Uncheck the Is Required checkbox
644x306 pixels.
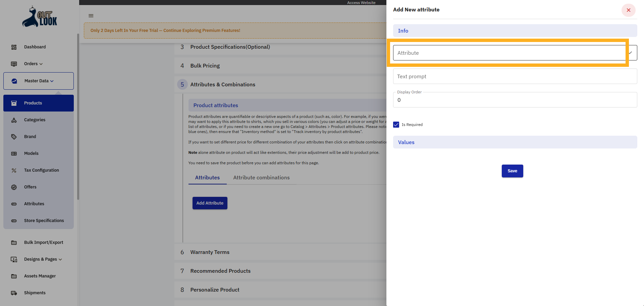pyautogui.click(x=396, y=125)
